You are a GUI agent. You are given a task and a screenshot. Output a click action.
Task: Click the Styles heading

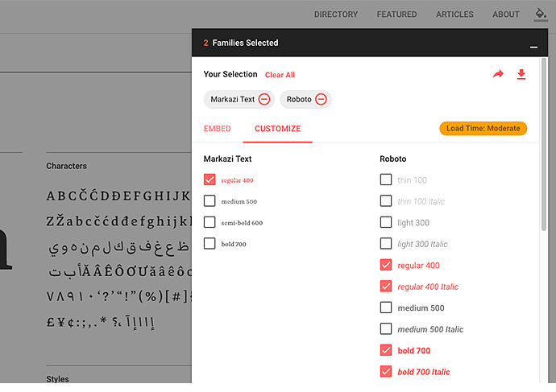point(57,379)
